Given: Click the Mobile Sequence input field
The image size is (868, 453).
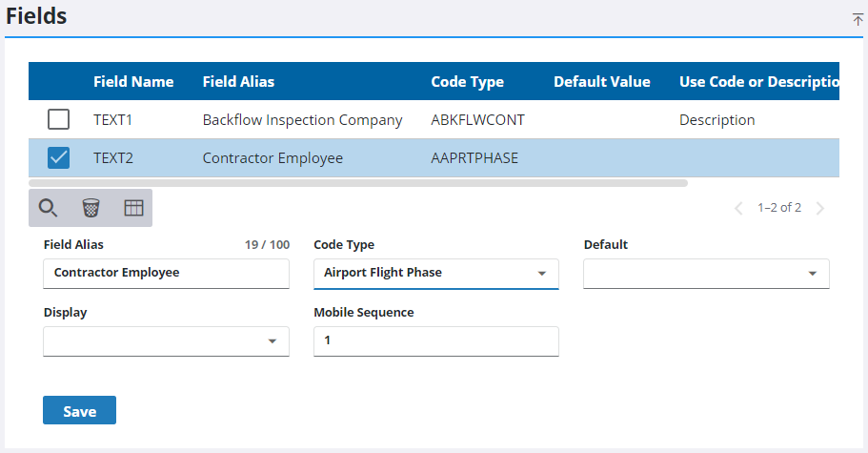Looking at the screenshot, I should pyautogui.click(x=435, y=341).
